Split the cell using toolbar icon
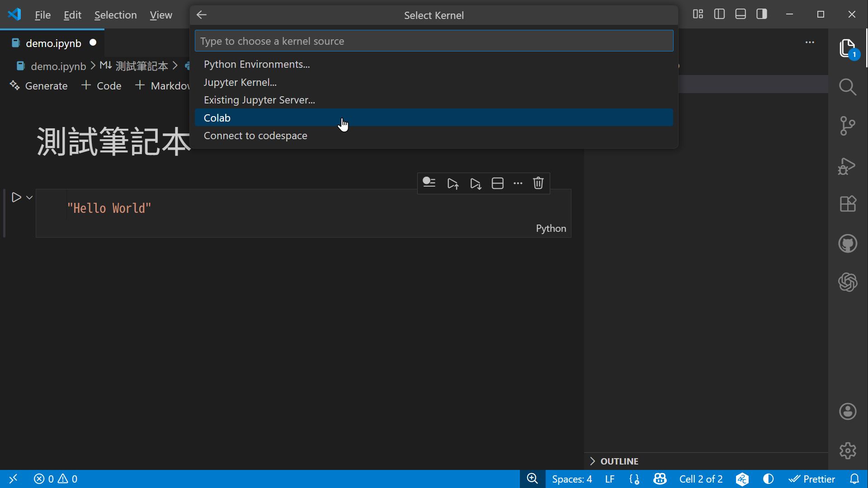 coord(497,183)
